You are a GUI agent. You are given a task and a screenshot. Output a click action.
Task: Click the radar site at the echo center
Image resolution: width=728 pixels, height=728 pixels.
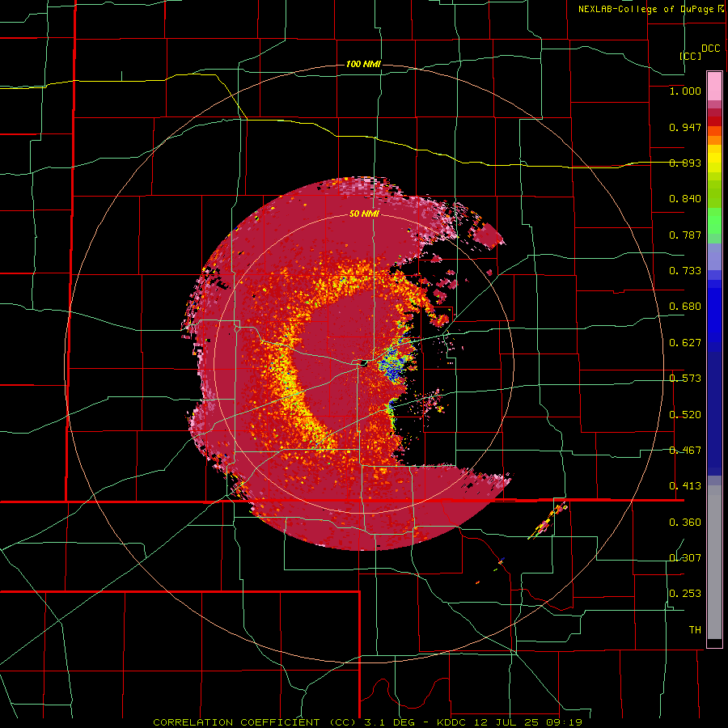coord(364,363)
